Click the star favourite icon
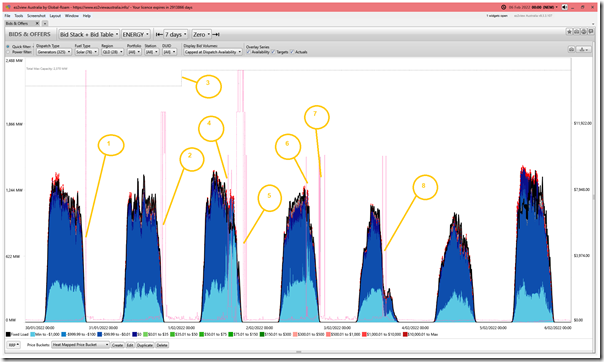 (x=569, y=32)
